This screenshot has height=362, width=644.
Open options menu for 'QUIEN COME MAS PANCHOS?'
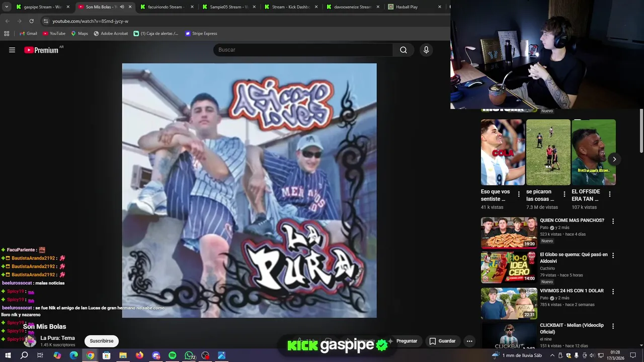tap(613, 221)
